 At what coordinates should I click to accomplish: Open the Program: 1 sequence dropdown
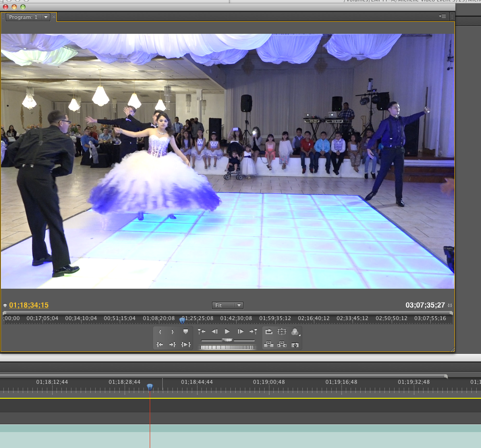46,17
